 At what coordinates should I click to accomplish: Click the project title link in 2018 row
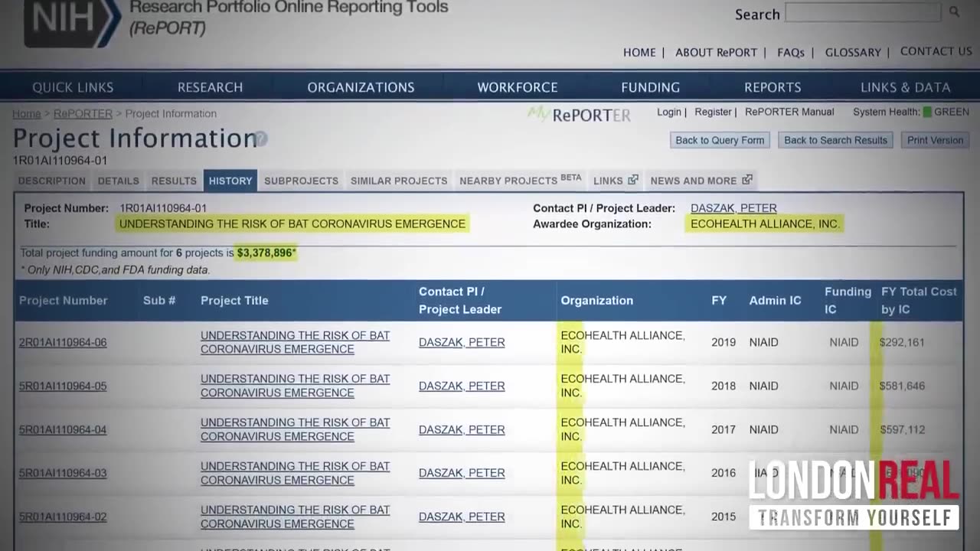pos(295,386)
